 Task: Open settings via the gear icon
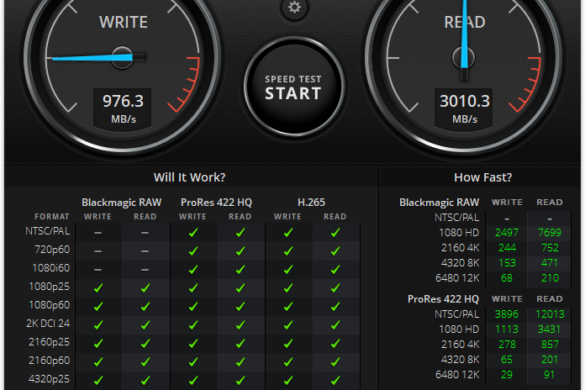[294, 7]
